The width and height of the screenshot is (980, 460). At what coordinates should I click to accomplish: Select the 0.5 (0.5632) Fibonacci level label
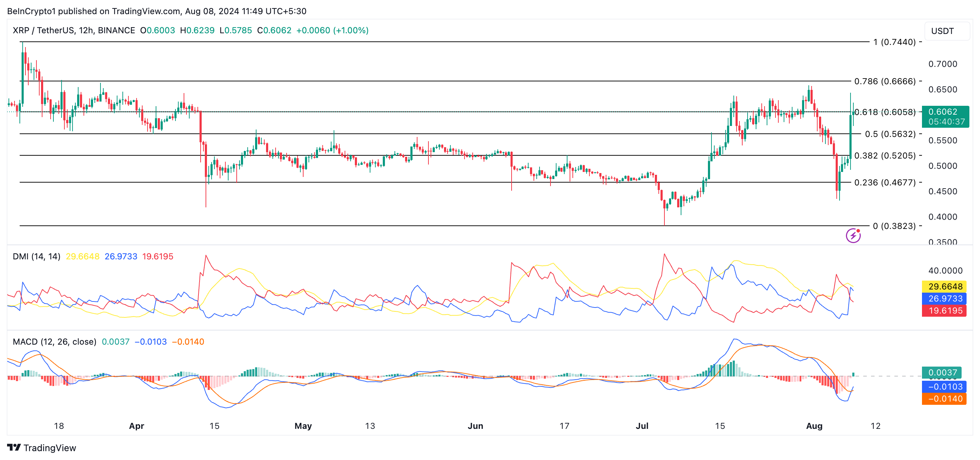pos(890,134)
